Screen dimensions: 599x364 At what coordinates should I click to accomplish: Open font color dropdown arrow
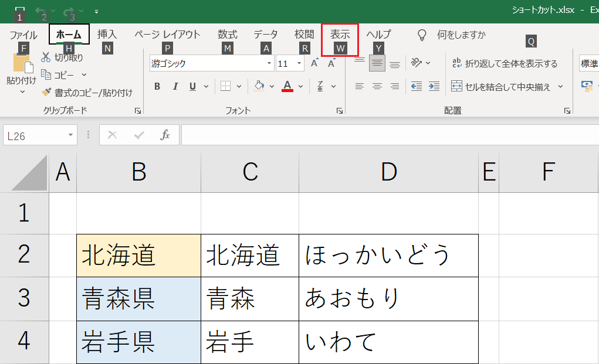(x=300, y=87)
